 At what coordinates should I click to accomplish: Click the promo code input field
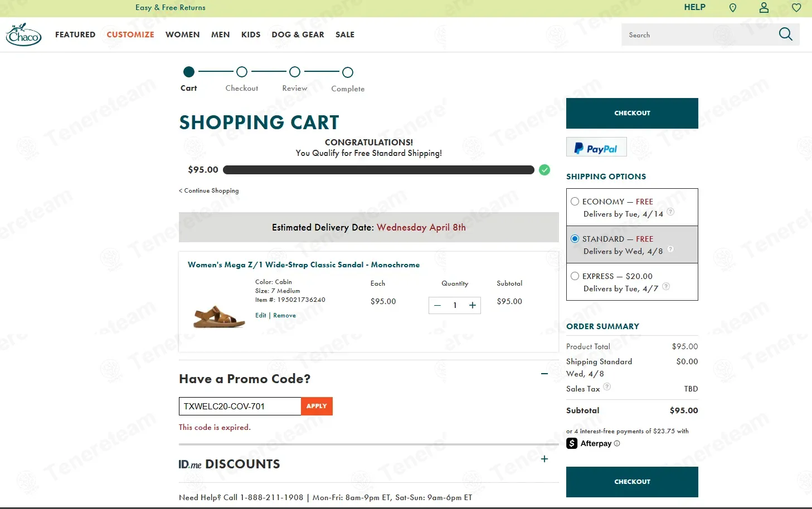240,406
